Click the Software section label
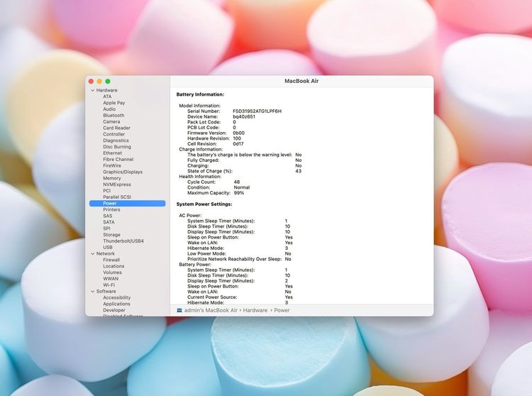 tap(106, 292)
